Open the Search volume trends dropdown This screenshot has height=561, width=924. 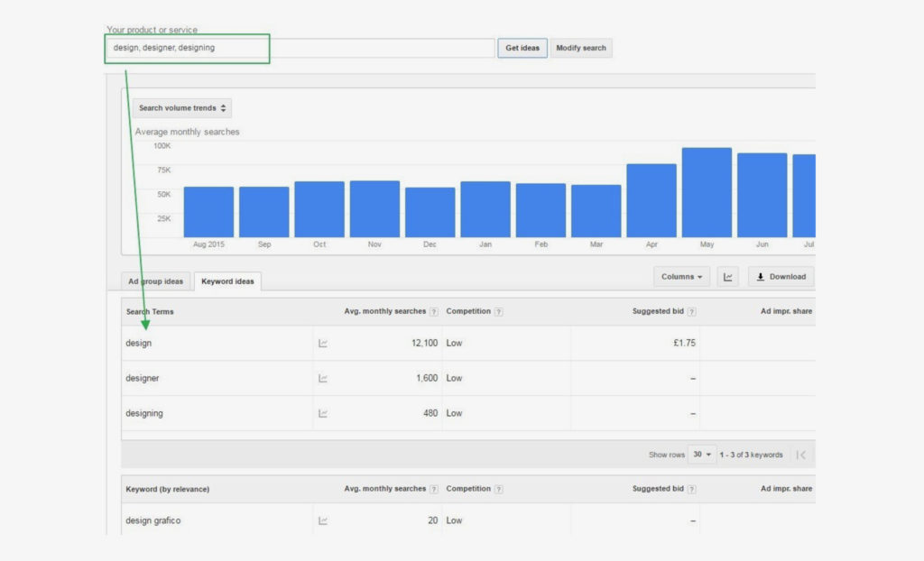point(182,108)
